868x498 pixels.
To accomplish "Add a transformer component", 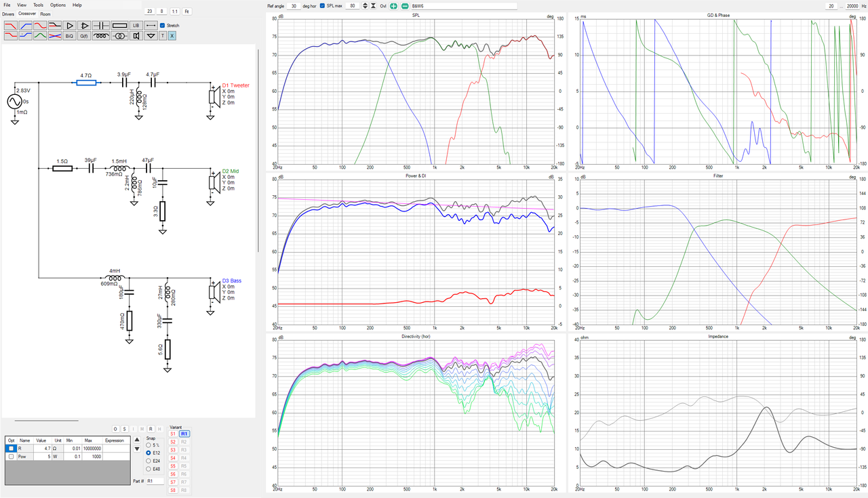I will pos(118,35).
